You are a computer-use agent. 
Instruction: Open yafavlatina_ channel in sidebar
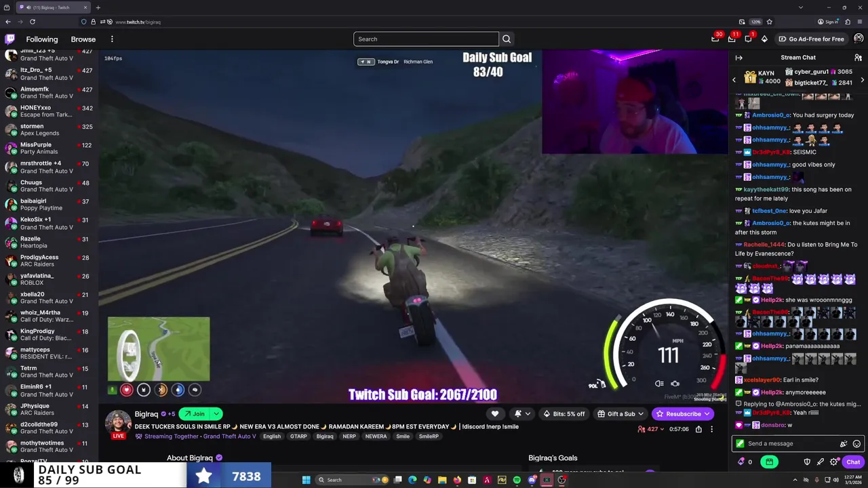(x=49, y=279)
